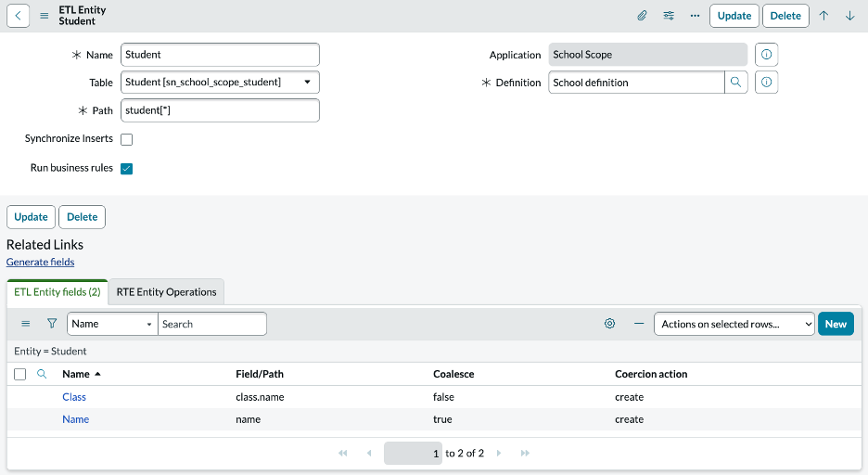This screenshot has width=868, height=475.
Task: Open list controls menu in related list
Action: (x=25, y=324)
